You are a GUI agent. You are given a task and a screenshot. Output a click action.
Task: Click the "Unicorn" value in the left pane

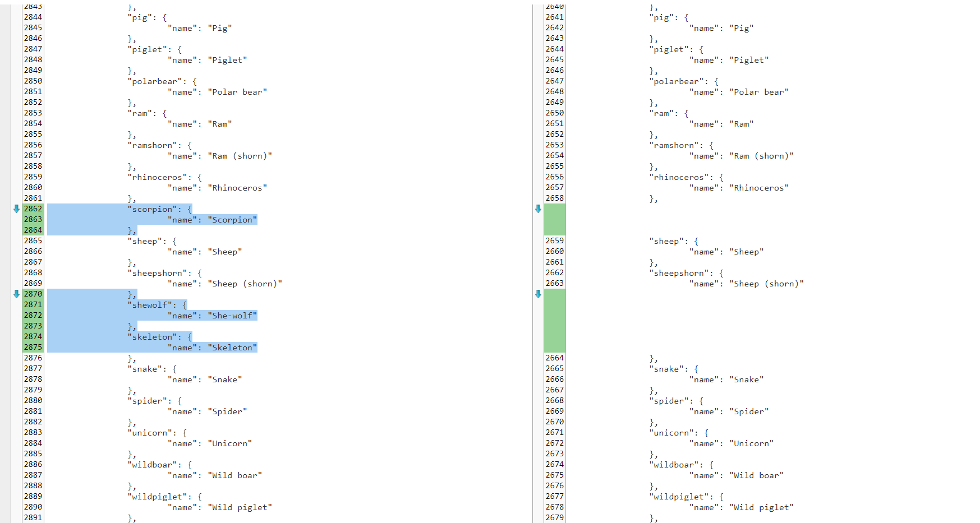(x=229, y=443)
